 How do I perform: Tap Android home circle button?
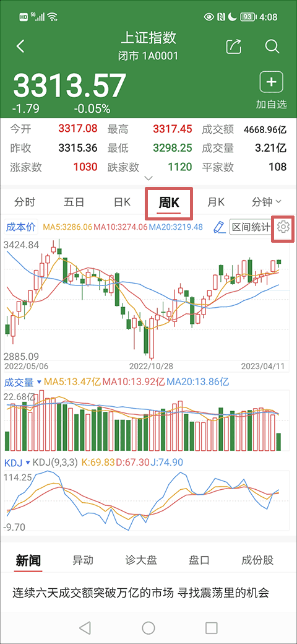pos(148,627)
